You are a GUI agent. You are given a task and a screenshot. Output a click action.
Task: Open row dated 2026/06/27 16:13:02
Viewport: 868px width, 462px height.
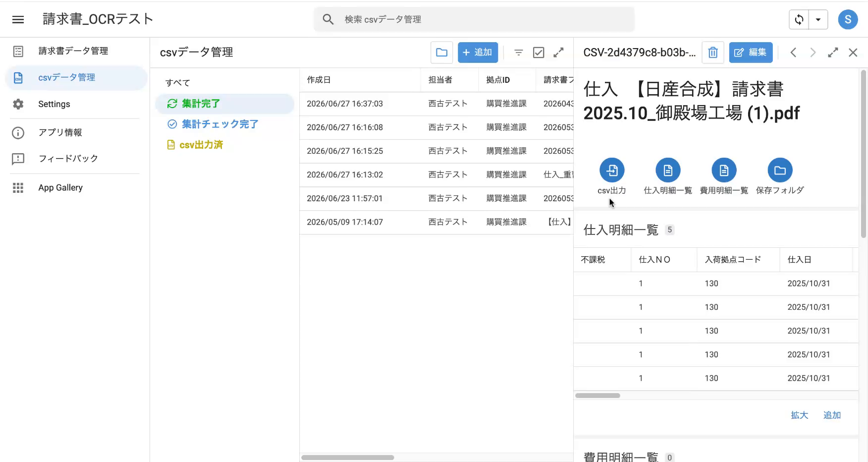tap(436, 175)
